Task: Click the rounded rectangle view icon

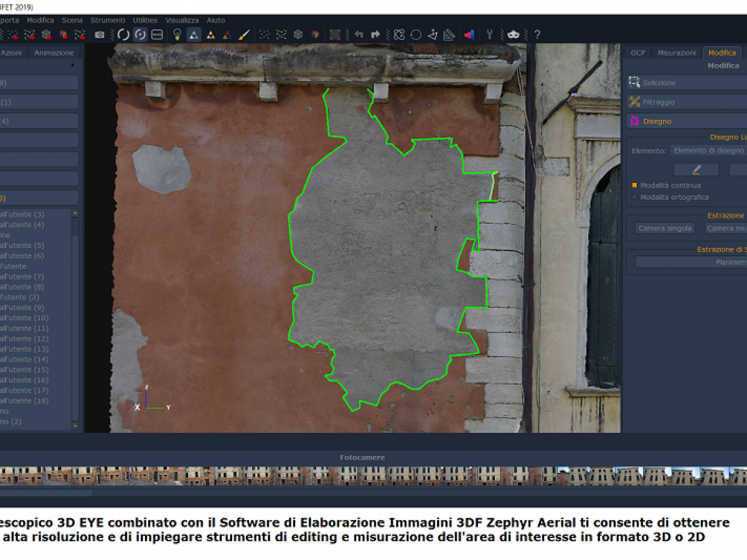Action: pyautogui.click(x=157, y=34)
